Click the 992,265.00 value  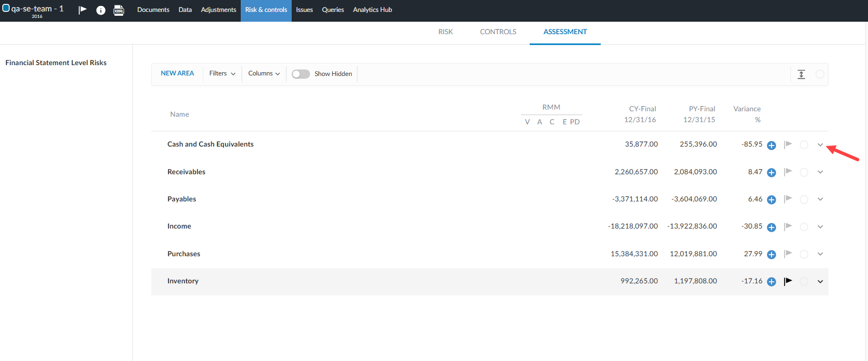click(639, 281)
